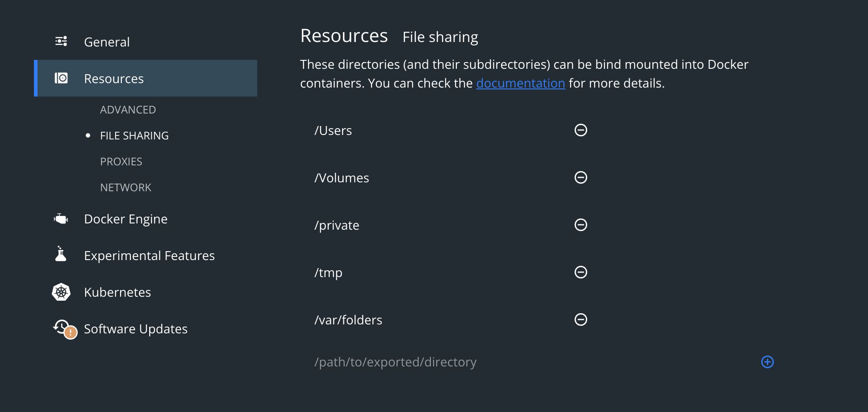The image size is (868, 412).
Task: Select FILE SHARING subsection
Action: 134,136
